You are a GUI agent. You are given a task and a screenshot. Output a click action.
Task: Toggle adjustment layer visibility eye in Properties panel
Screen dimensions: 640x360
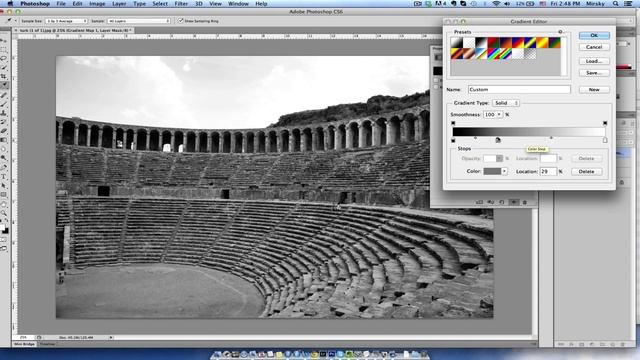pyautogui.click(x=513, y=202)
